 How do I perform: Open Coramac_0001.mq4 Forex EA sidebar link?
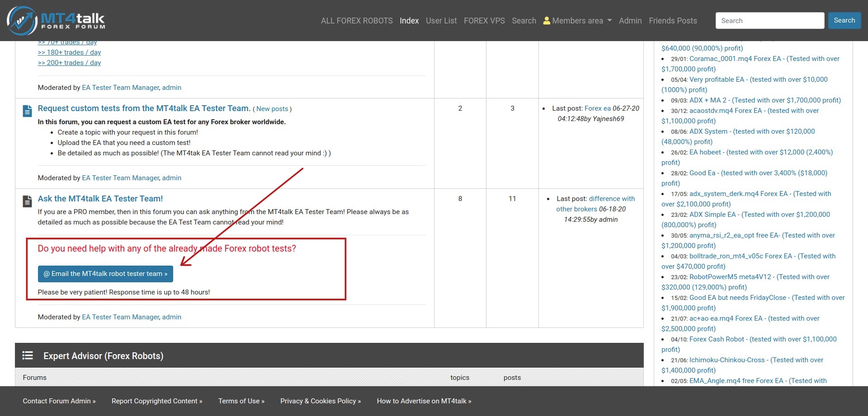point(750,64)
